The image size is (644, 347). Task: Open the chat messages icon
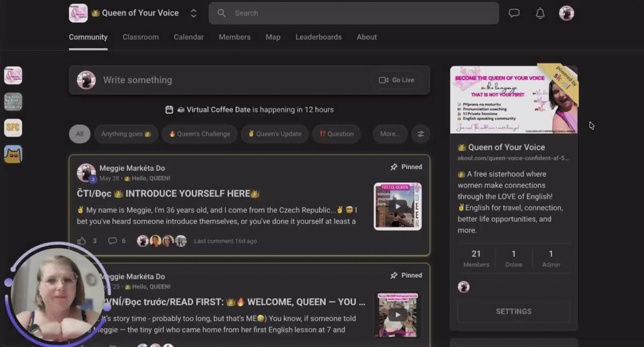click(514, 13)
